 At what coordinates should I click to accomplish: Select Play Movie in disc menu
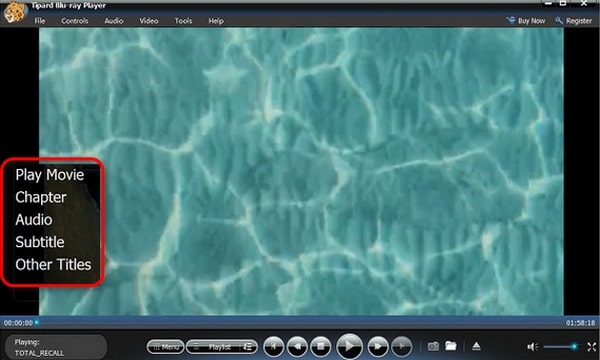50,175
